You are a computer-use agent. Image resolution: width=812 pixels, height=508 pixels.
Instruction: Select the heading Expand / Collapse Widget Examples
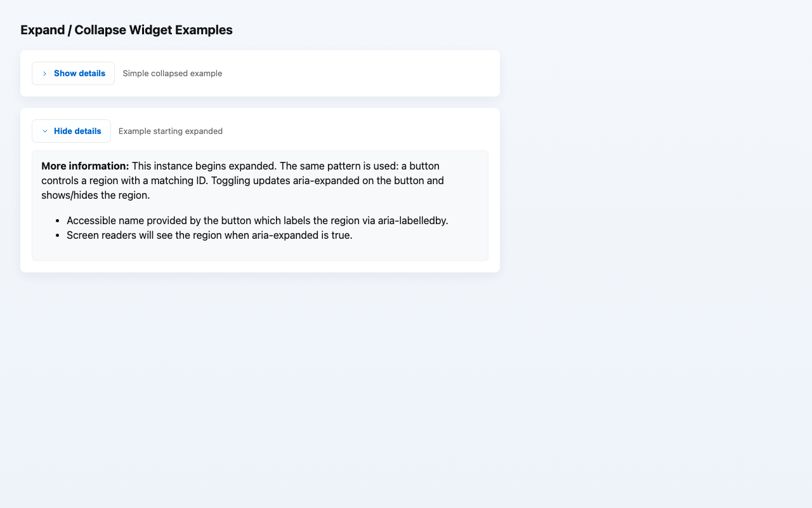pyautogui.click(x=126, y=30)
